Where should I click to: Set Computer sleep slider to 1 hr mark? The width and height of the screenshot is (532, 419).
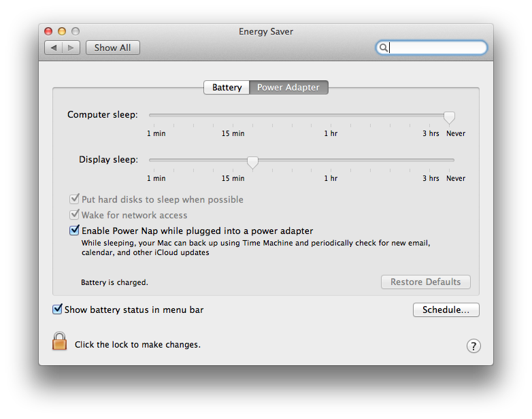click(x=331, y=116)
